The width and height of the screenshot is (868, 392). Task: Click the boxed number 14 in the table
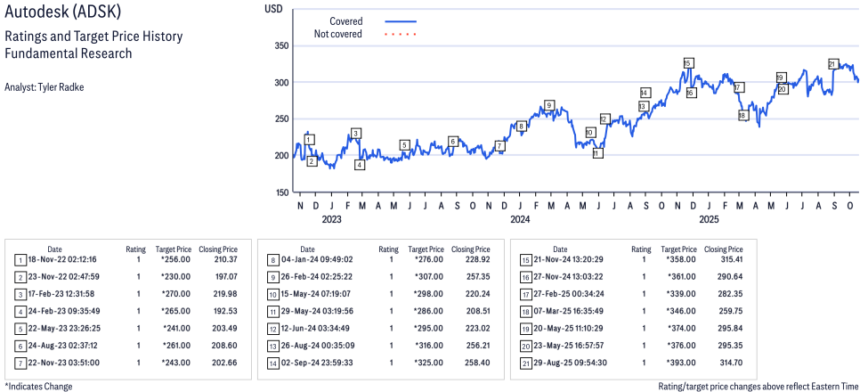(273, 365)
